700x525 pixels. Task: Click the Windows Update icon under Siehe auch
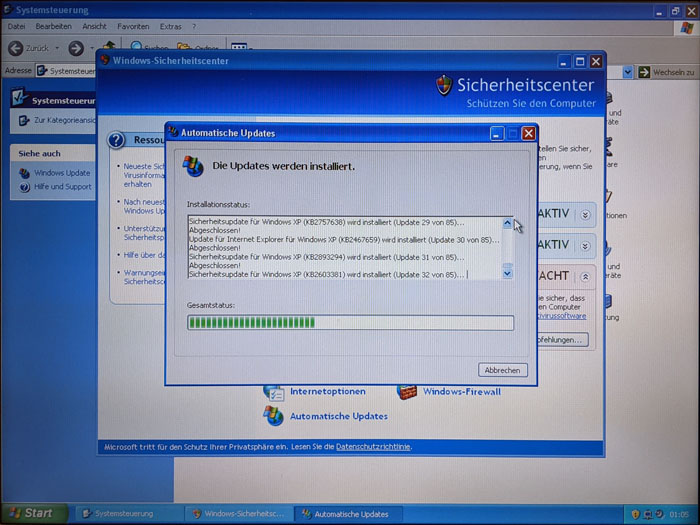[25, 173]
